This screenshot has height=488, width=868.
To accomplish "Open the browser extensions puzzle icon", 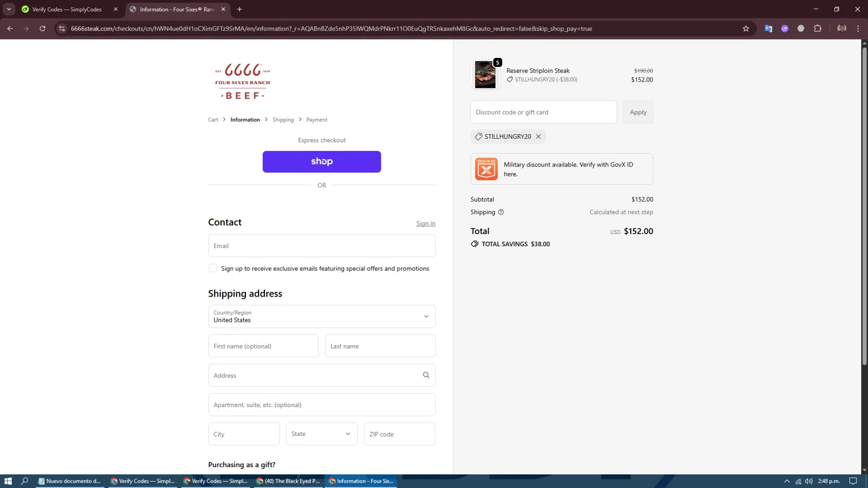I will [x=818, y=28].
